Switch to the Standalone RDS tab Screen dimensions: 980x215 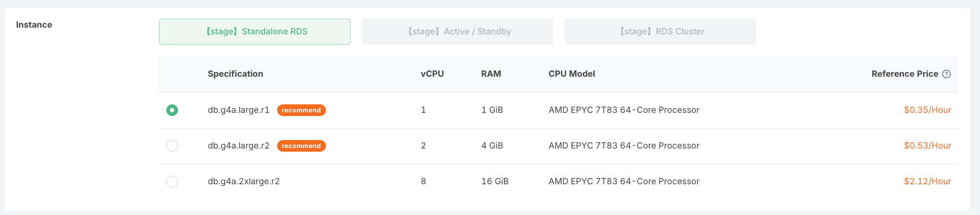coord(255,32)
